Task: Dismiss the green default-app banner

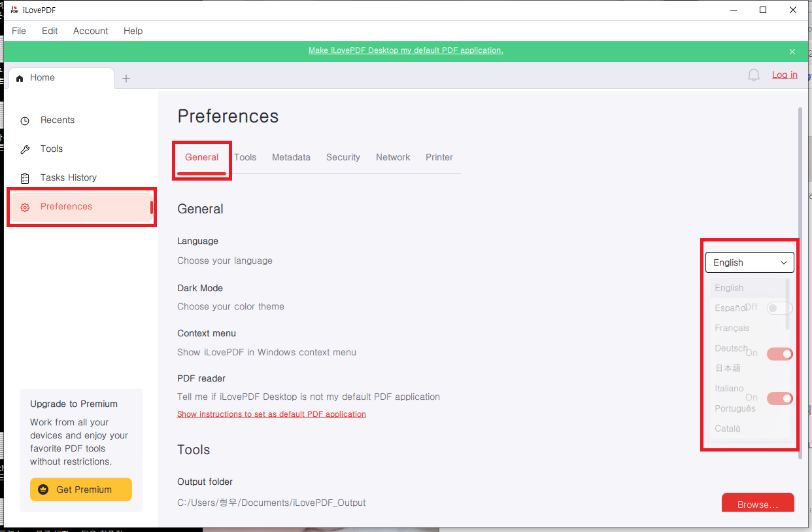Action: tap(792, 52)
